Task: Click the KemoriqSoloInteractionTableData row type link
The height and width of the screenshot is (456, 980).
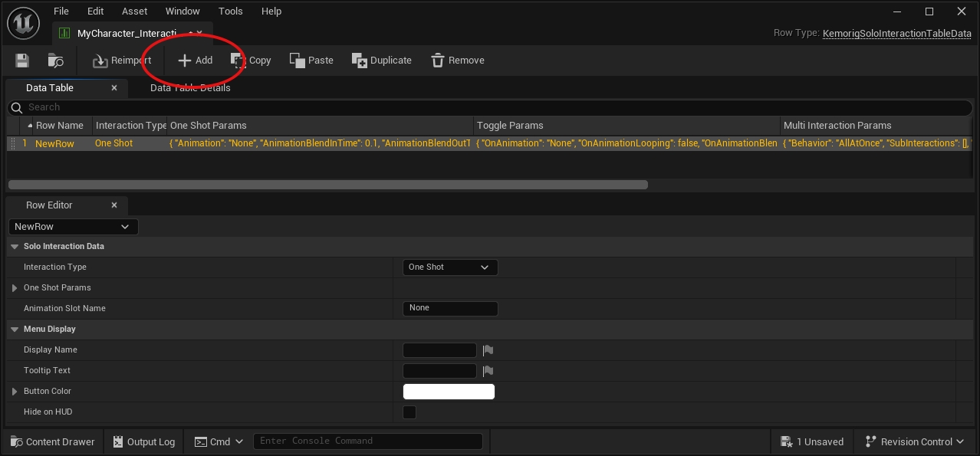Action: pos(896,34)
